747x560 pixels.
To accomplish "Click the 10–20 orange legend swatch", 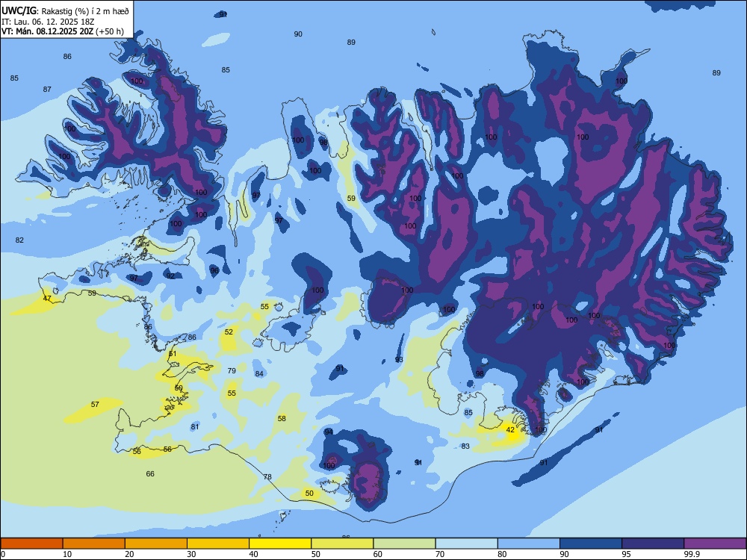I will (x=94, y=544).
